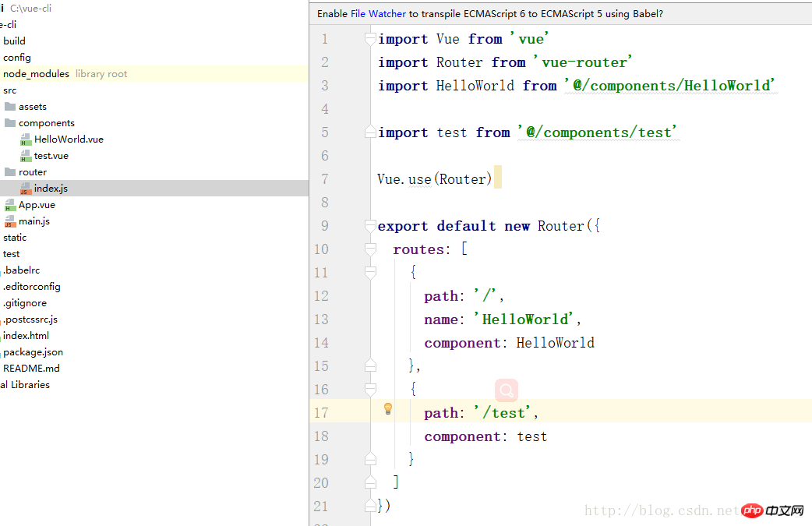Viewport: 812px width, 526px height.
Task: Click line number 6 in the gutter
Action: coord(325,156)
